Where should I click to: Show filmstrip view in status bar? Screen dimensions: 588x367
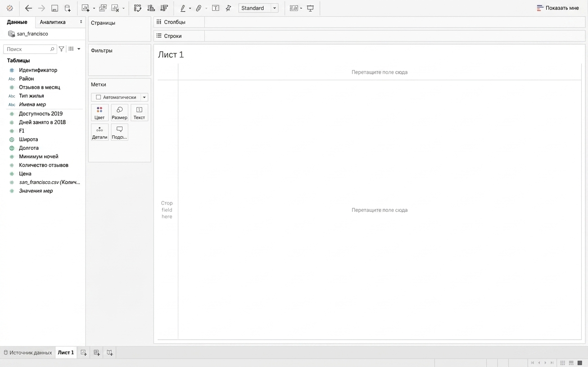[571, 363]
